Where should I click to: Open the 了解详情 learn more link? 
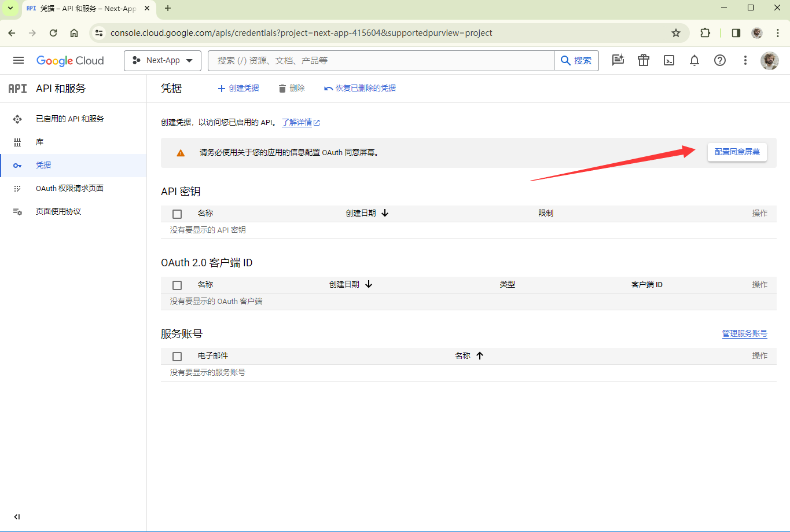300,122
